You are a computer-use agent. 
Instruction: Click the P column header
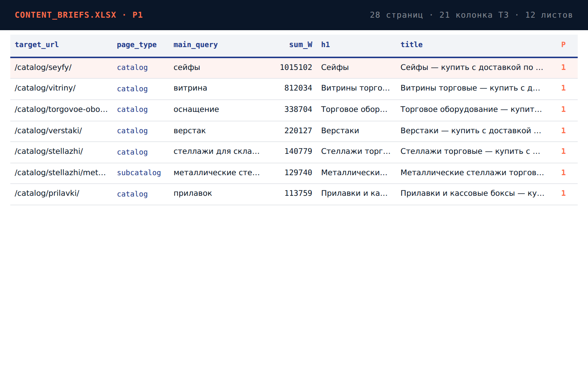point(563,45)
